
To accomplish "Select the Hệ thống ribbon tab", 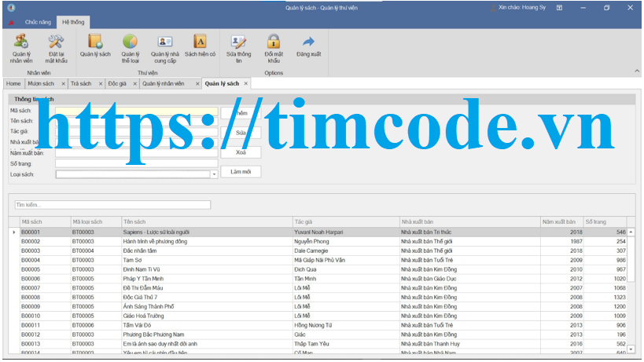I will coord(73,22).
